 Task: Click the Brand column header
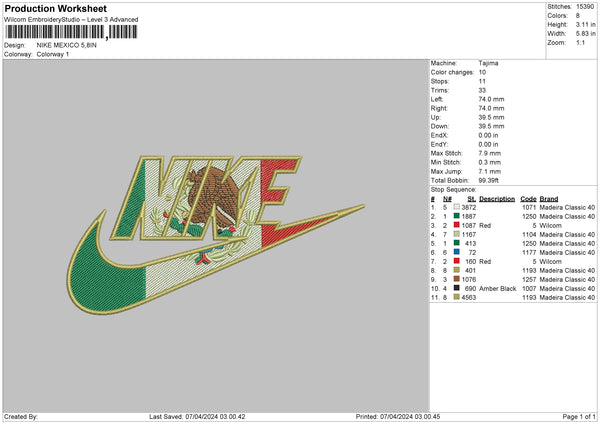549,199
